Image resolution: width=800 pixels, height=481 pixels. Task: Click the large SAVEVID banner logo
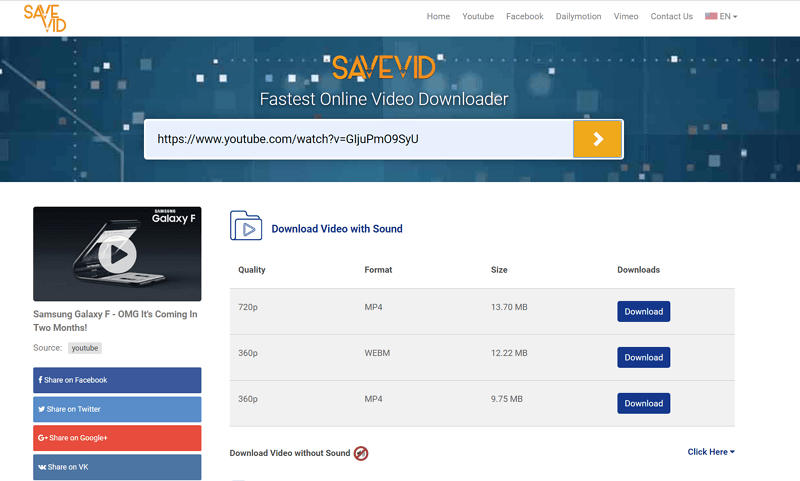click(384, 68)
